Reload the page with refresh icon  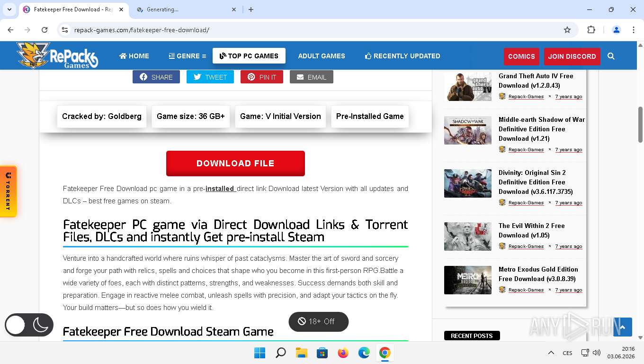pyautogui.click(x=45, y=30)
